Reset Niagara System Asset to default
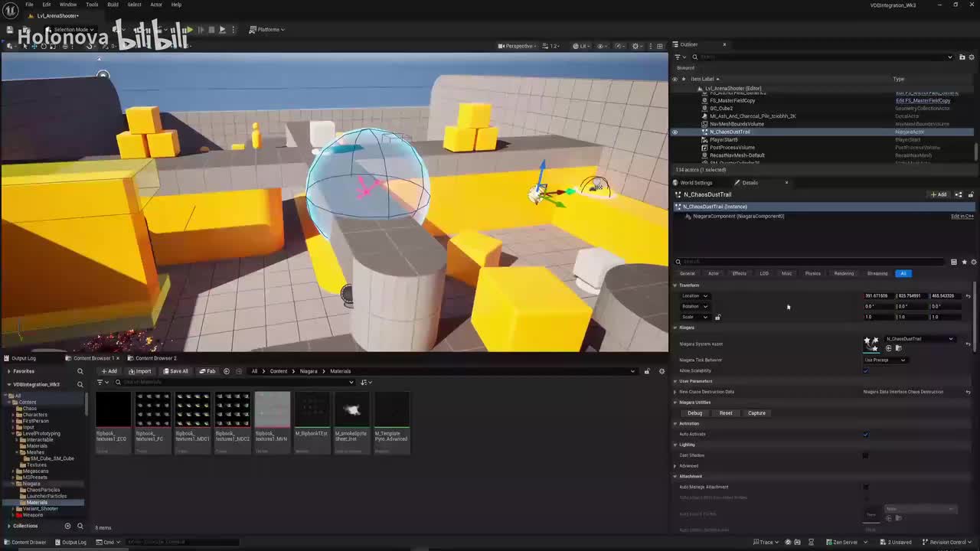980x551 pixels. [968, 344]
